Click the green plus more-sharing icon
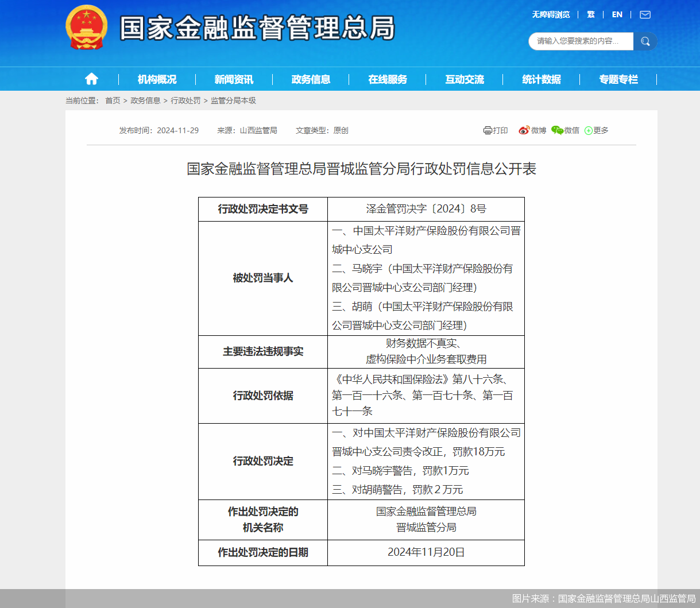The width and height of the screenshot is (700, 608). pos(589,130)
